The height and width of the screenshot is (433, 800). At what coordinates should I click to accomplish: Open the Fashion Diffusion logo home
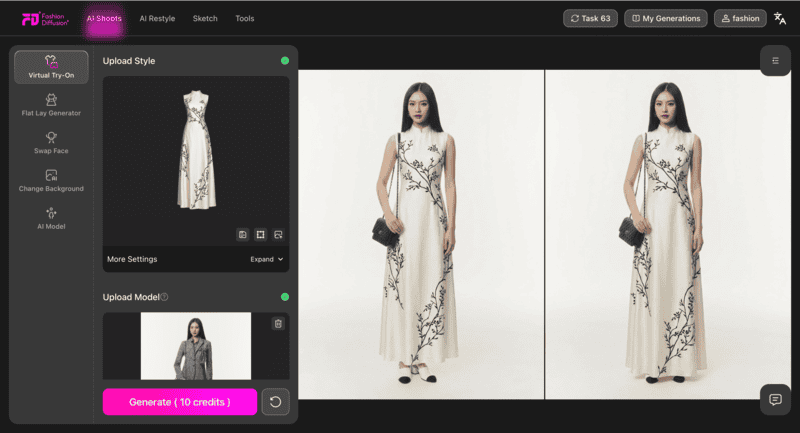tap(45, 19)
